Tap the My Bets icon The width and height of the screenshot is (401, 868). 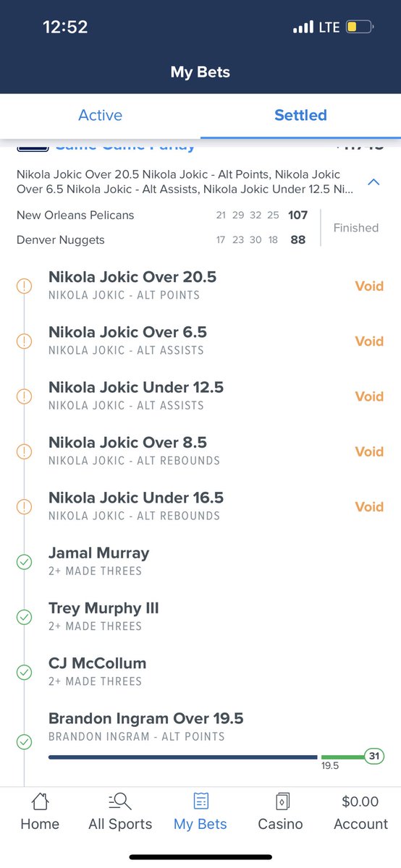200,801
